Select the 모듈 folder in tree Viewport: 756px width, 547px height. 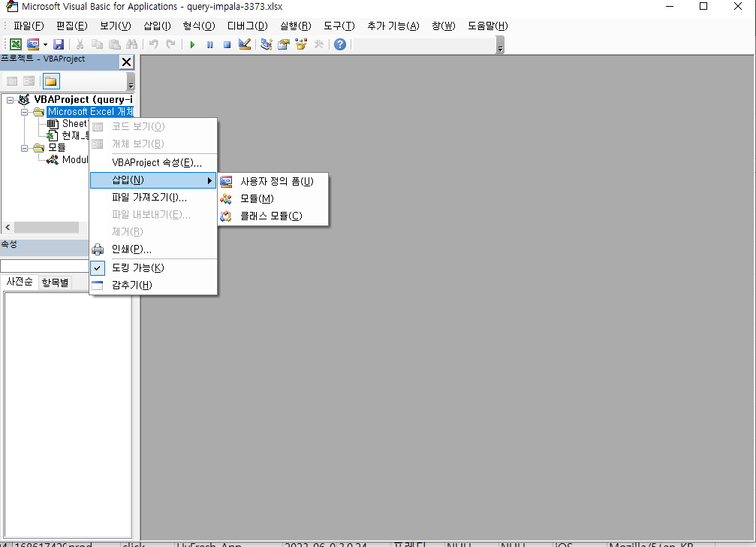coord(56,147)
